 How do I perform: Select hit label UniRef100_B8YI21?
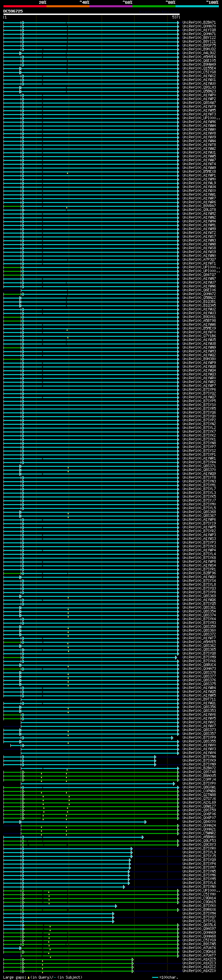point(199,41)
